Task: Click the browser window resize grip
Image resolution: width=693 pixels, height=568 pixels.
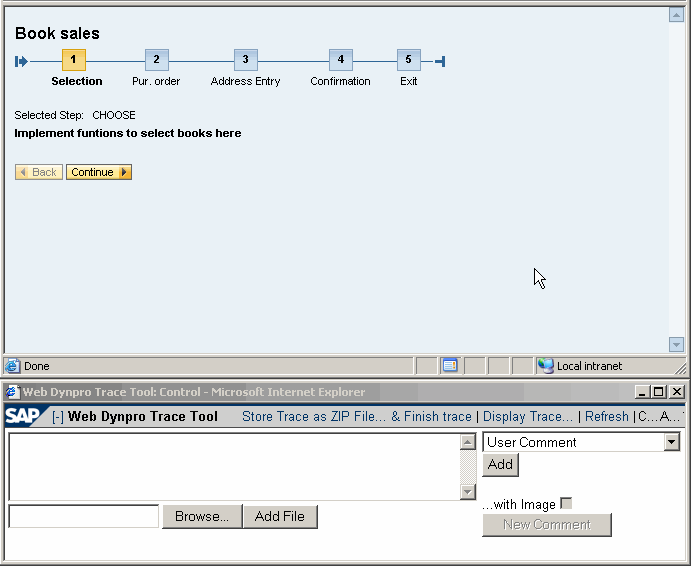Action: click(x=681, y=368)
